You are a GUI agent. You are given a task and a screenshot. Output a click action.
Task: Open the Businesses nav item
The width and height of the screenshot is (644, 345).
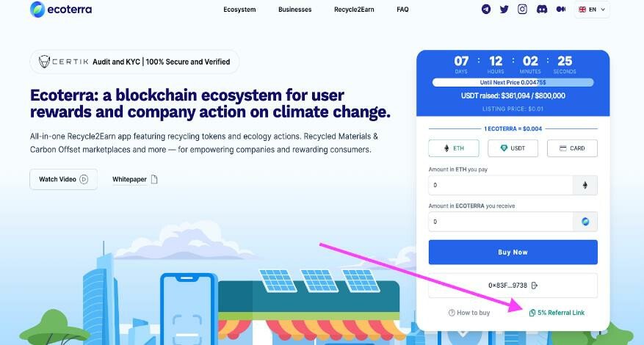pos(294,10)
